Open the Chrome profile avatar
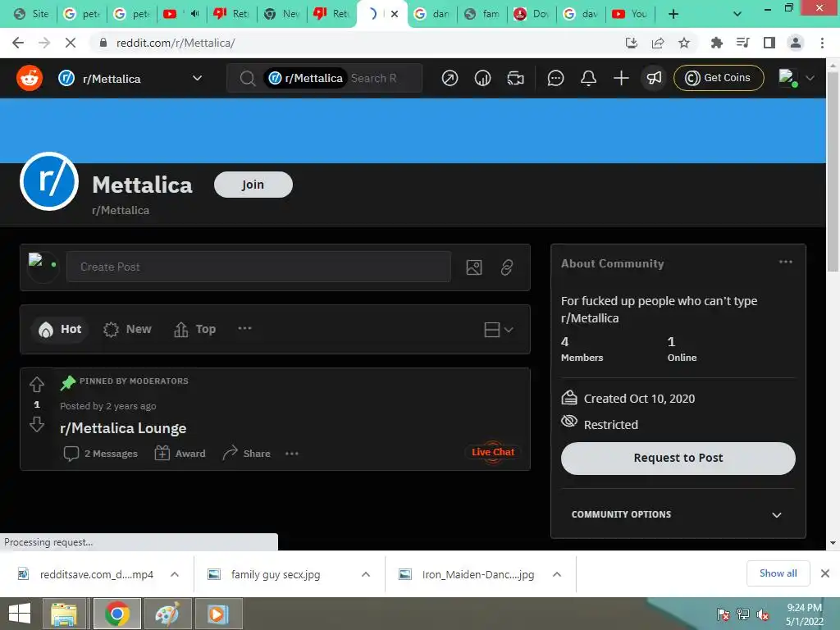 click(796, 43)
